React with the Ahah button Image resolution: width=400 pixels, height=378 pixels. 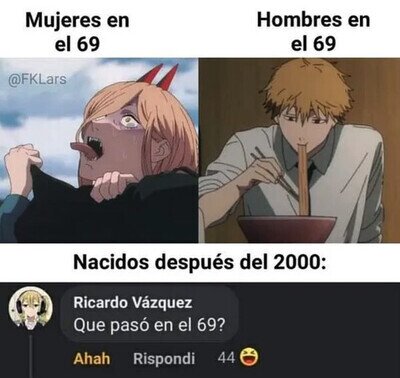pyautogui.click(x=92, y=358)
